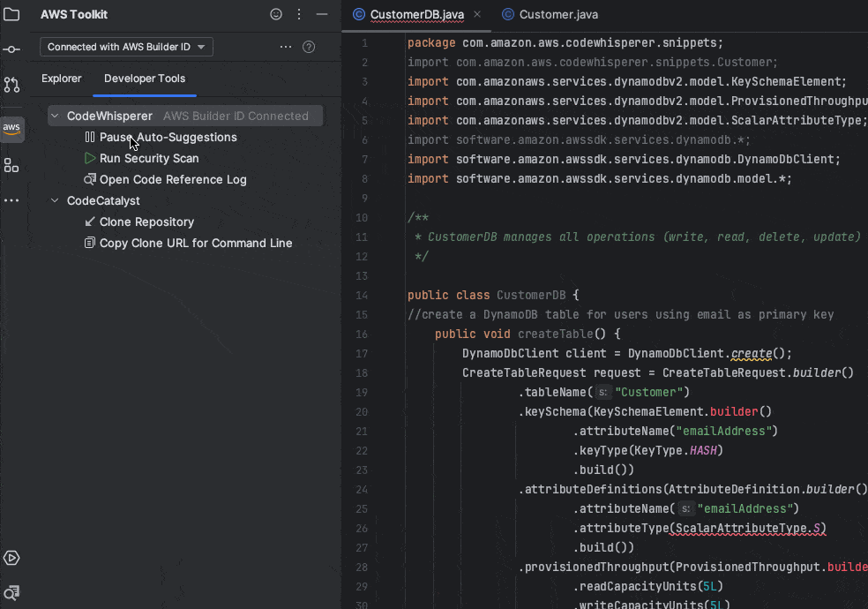Click the underlined ScalarAttributeType.S error
The height and width of the screenshot is (609, 868).
tap(748, 528)
